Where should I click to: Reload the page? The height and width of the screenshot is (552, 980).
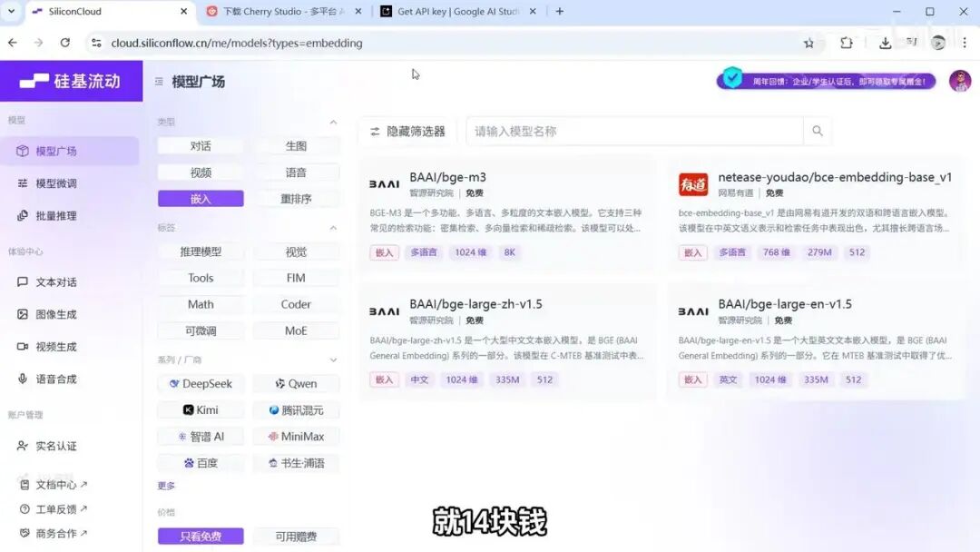(65, 43)
